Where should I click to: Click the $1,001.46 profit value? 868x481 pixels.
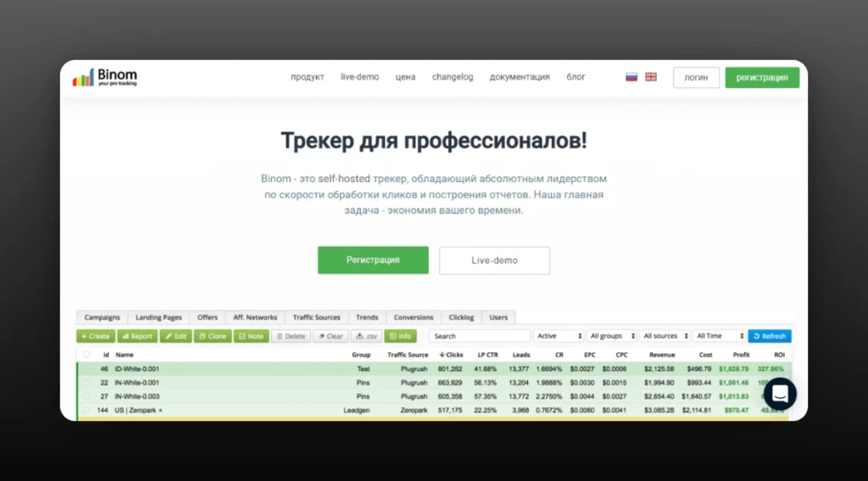(733, 383)
